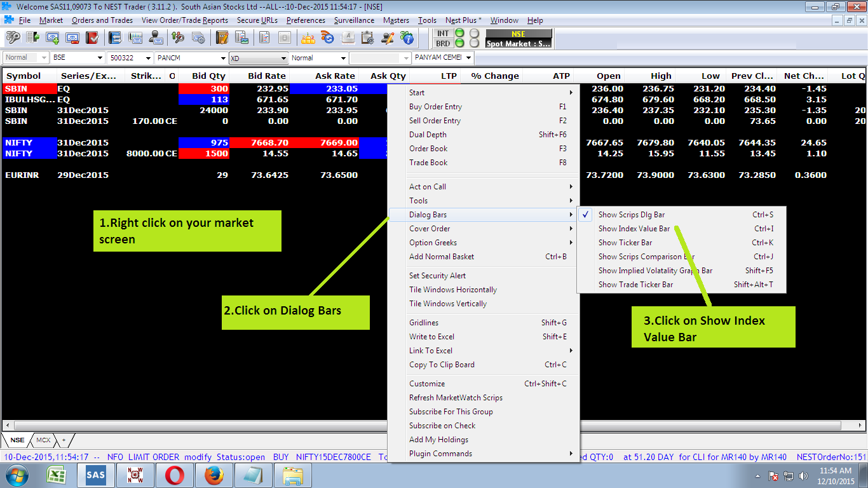Click the monitor icon with green plus

tap(53, 37)
